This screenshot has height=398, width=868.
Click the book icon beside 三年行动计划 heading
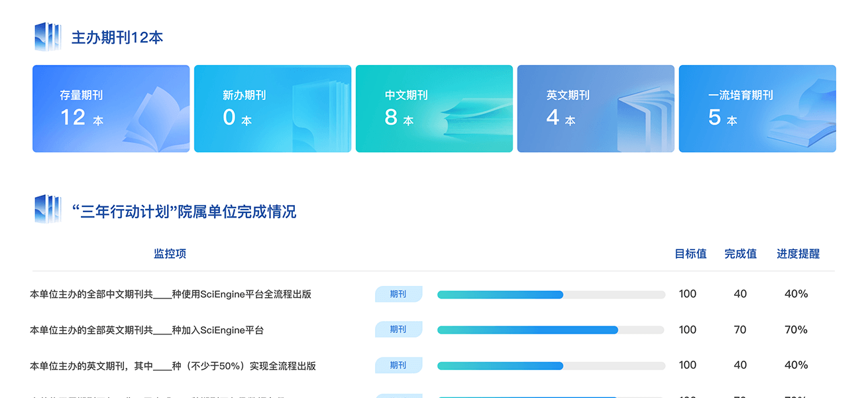pyautogui.click(x=48, y=210)
